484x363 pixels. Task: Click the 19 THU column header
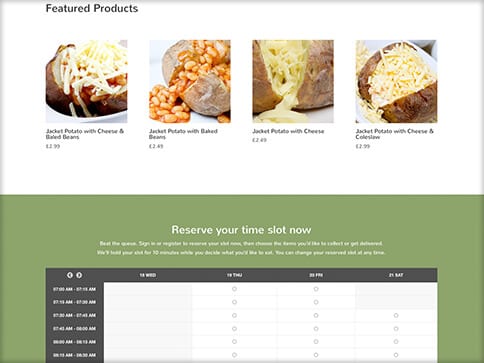pos(234,275)
